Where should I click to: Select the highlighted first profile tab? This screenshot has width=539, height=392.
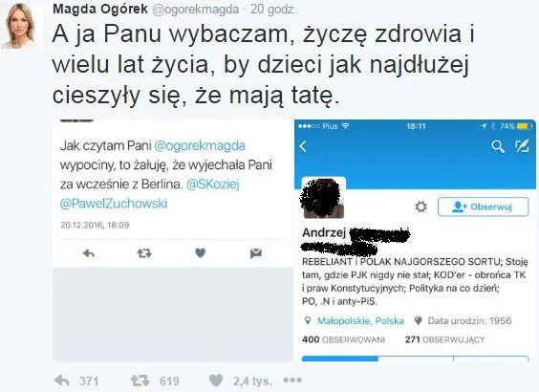click(340, 359)
